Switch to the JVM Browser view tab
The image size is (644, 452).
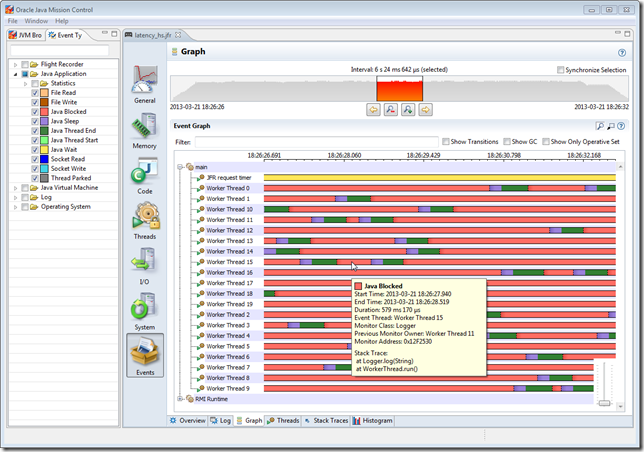click(25, 35)
